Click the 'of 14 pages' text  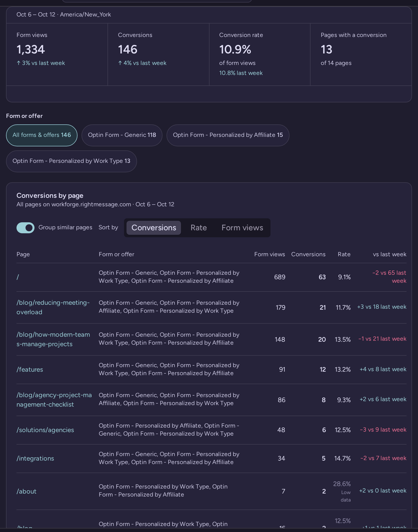[x=336, y=63]
